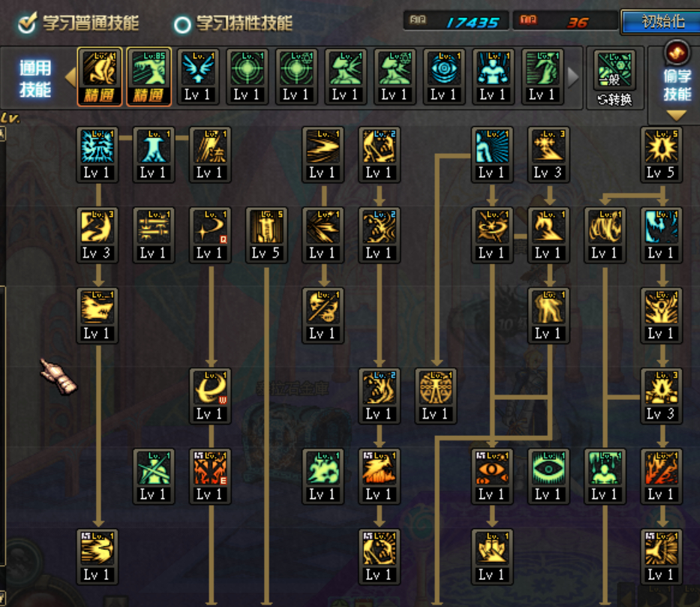
Task: Expand the 偷学技能 panel down arrow
Action: [x=676, y=116]
